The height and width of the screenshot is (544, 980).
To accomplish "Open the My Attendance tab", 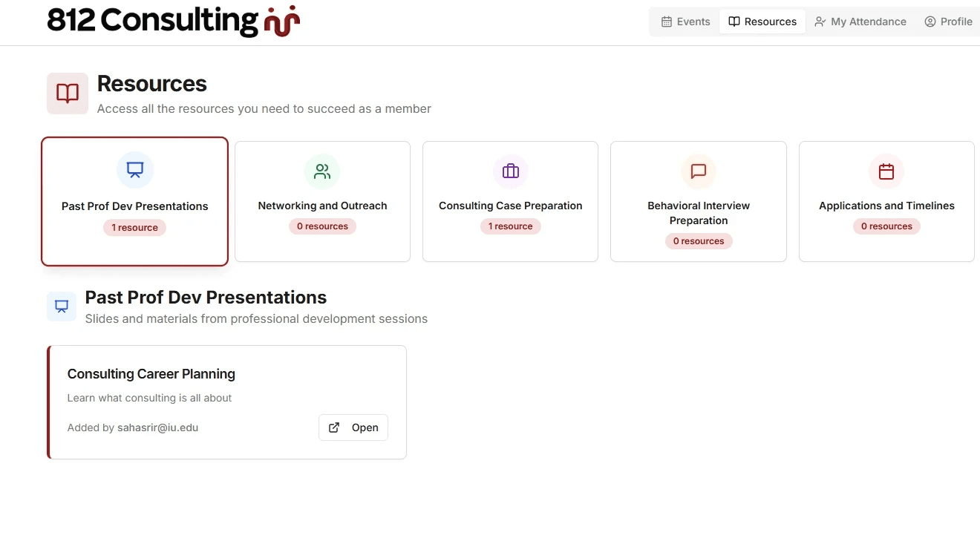I will tap(860, 22).
